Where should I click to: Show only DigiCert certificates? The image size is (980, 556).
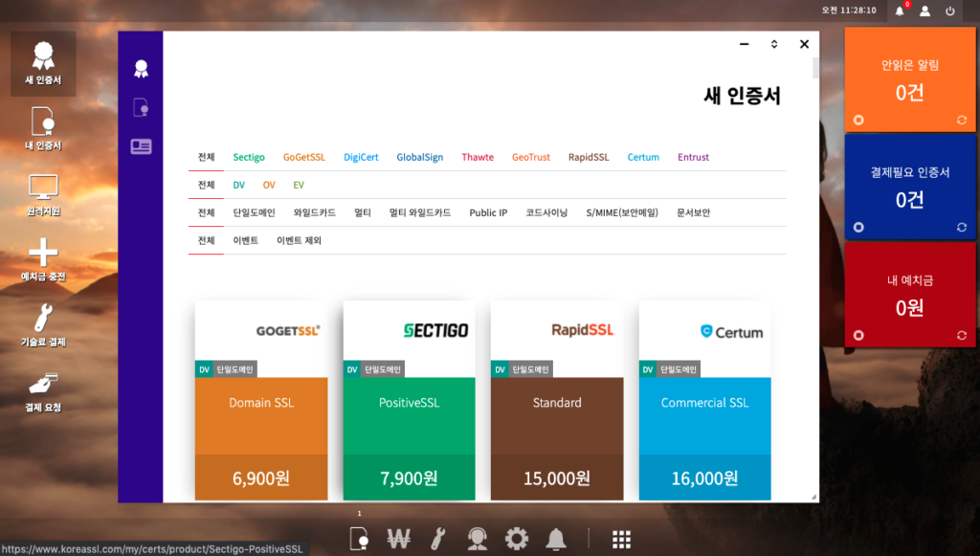click(361, 158)
